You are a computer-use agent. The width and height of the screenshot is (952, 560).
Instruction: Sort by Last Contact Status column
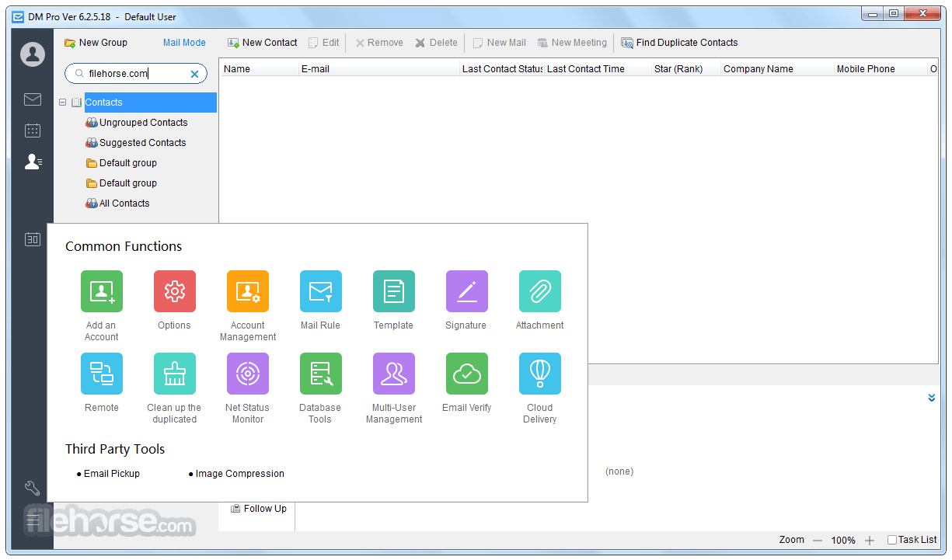(501, 69)
